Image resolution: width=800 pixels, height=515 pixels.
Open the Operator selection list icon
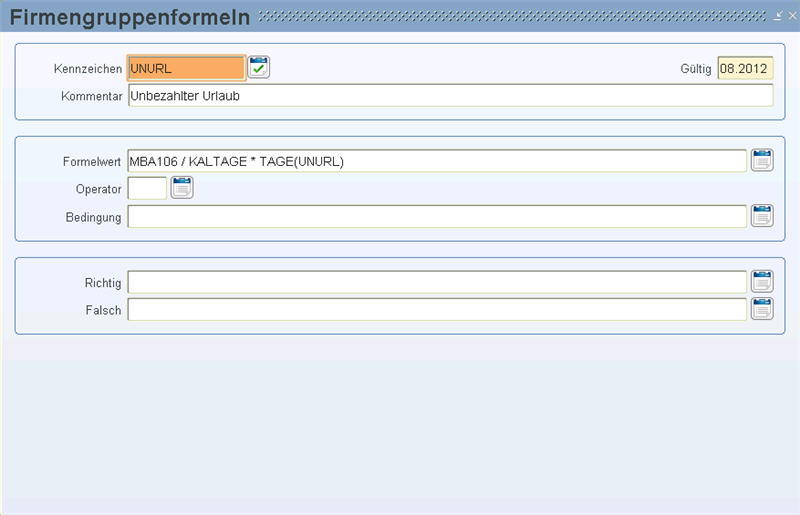pos(182,187)
